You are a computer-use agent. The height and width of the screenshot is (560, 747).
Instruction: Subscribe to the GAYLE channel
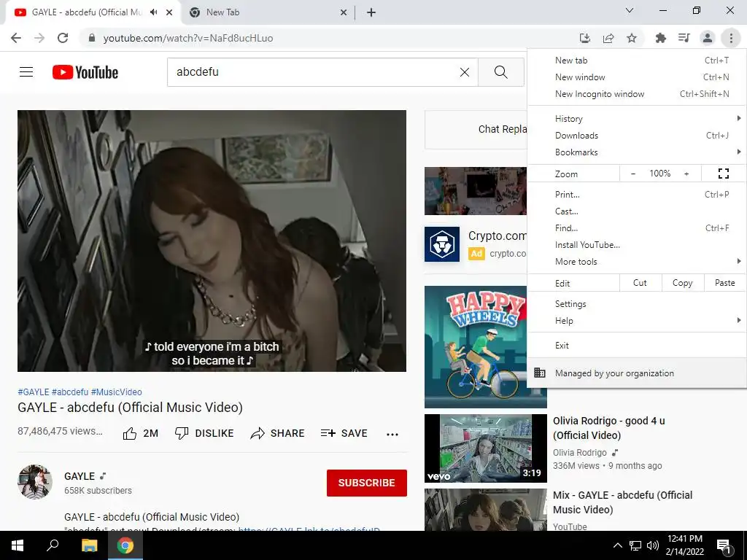point(367,483)
